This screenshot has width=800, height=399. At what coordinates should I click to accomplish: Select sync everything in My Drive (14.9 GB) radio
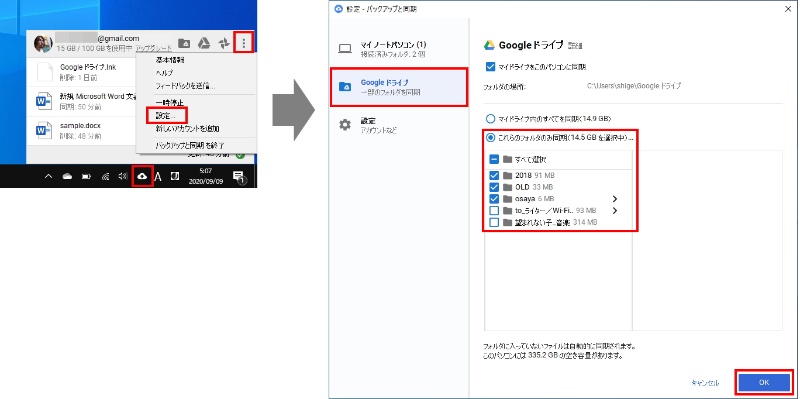491,118
